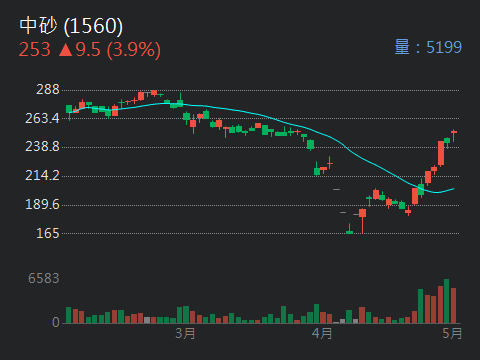Click the tallest green volume bar

pos(447,301)
